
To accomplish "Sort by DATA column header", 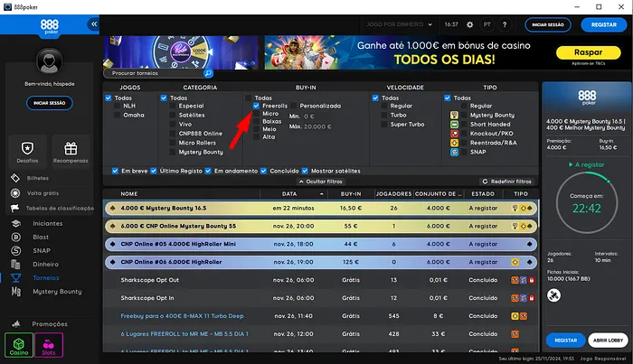I will click(289, 194).
